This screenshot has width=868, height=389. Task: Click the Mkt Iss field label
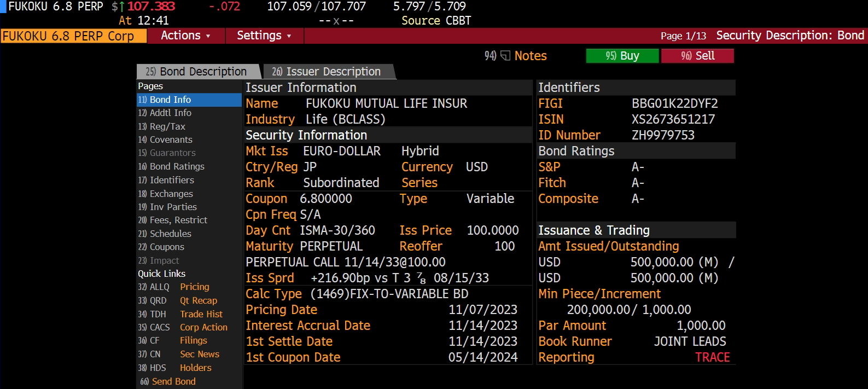point(267,151)
